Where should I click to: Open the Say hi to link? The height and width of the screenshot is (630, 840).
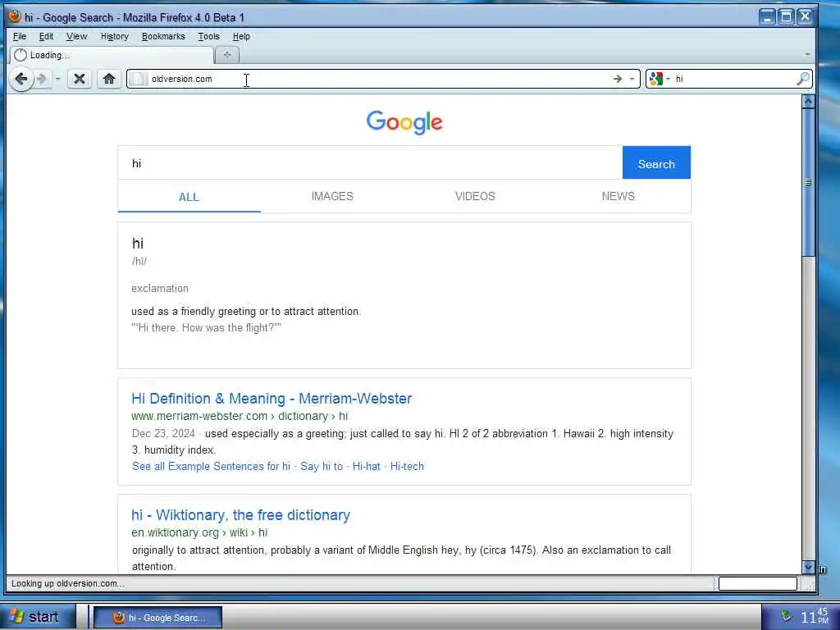pos(322,467)
